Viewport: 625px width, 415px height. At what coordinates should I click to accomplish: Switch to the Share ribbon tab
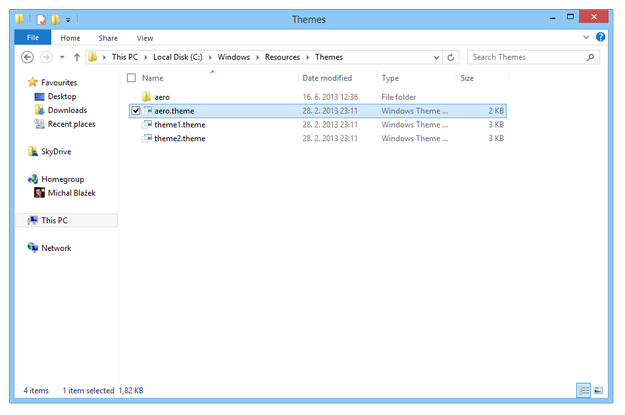(x=108, y=38)
